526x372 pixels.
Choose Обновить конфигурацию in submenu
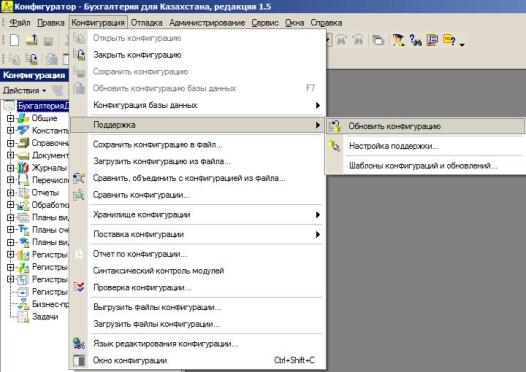click(426, 126)
